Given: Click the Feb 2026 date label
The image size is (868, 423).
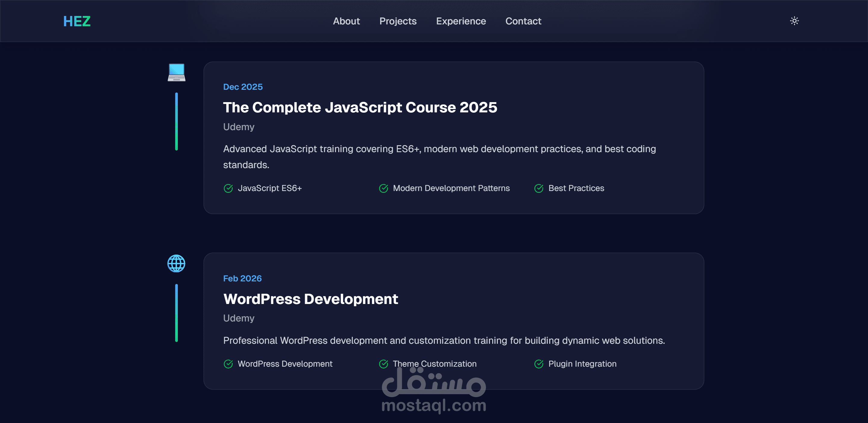Looking at the screenshot, I should (x=242, y=278).
